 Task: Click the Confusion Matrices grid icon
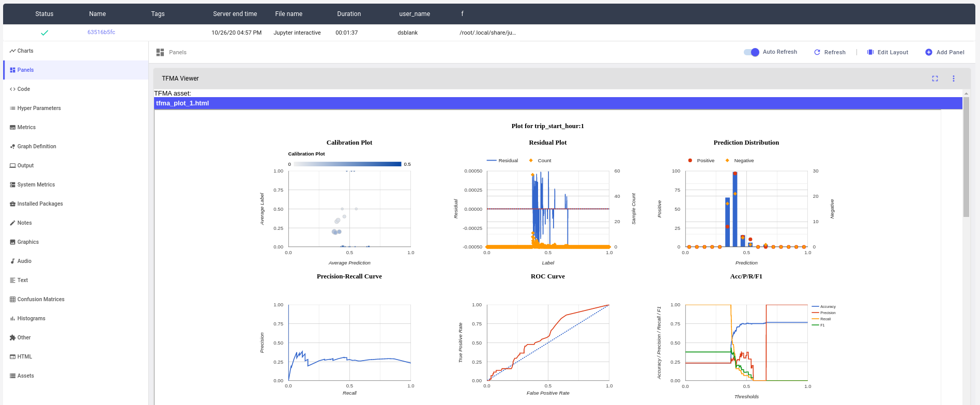coord(12,300)
